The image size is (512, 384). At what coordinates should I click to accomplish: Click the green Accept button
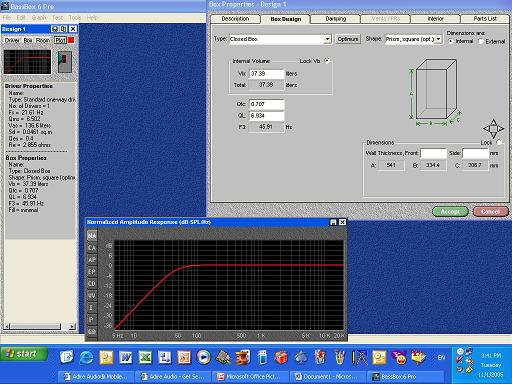pos(450,211)
